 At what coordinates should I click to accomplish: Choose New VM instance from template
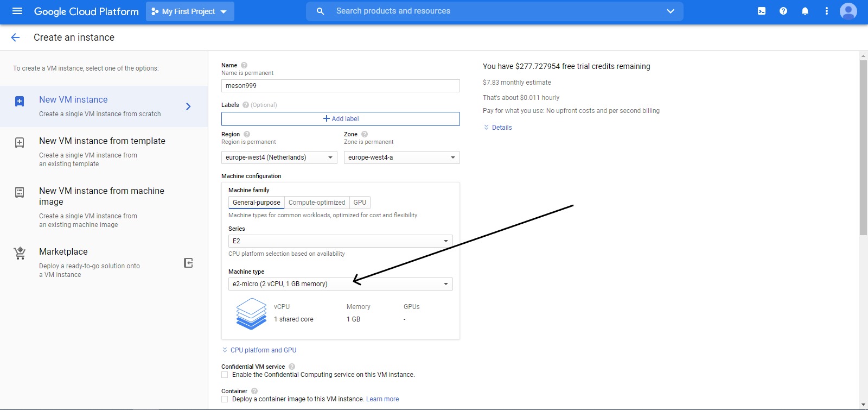[x=104, y=152]
